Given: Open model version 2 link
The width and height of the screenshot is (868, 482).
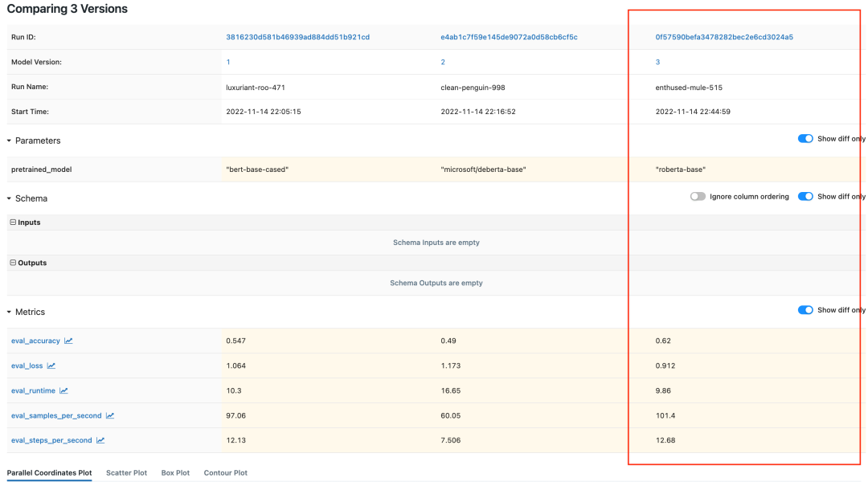Looking at the screenshot, I should click(443, 62).
